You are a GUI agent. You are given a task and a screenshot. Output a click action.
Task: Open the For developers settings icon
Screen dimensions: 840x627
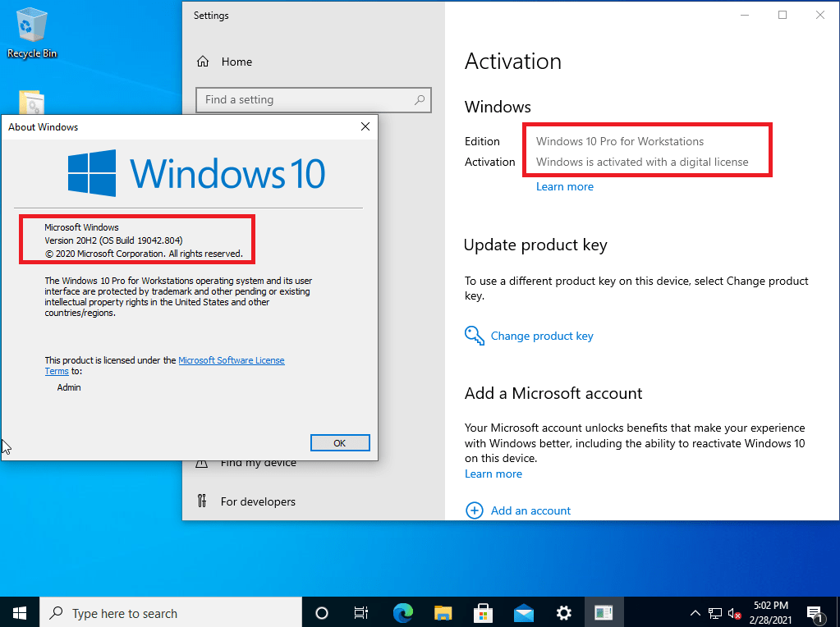[x=202, y=501]
